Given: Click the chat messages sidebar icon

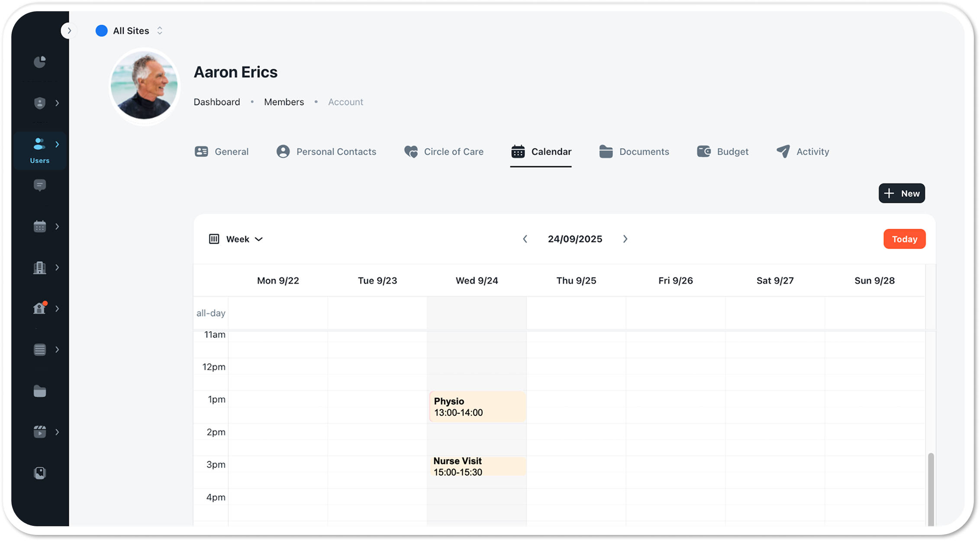Looking at the screenshot, I should (x=39, y=185).
